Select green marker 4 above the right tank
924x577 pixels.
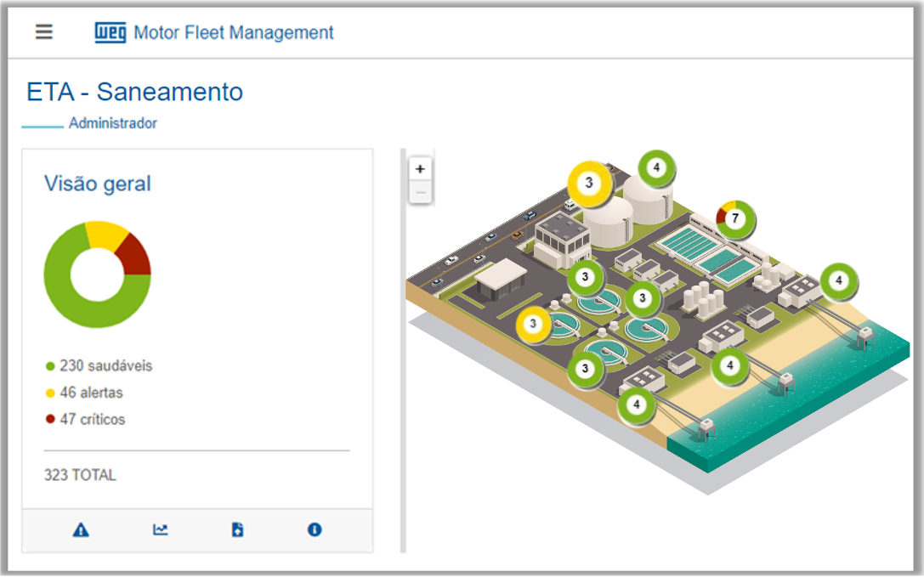coord(656,168)
